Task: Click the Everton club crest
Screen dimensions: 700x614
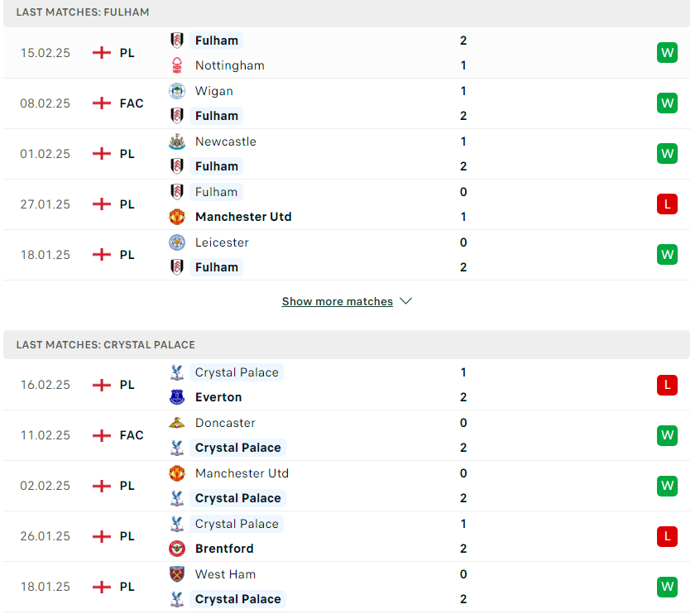Action: pos(177,397)
